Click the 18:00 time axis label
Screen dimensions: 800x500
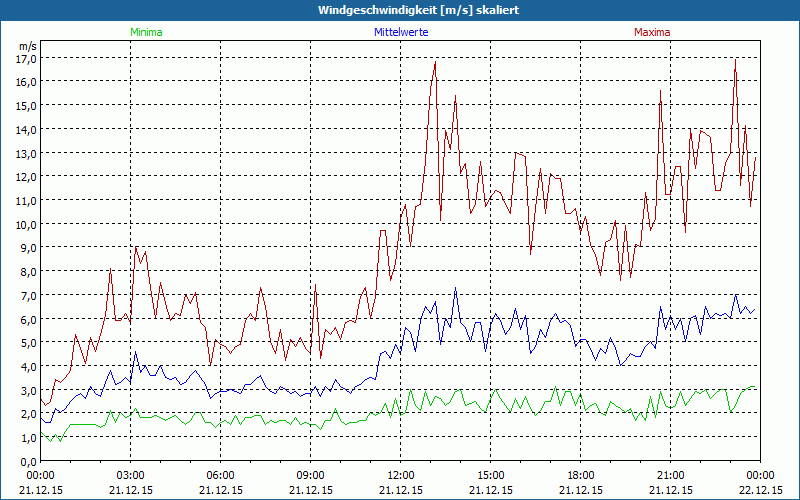coord(580,475)
